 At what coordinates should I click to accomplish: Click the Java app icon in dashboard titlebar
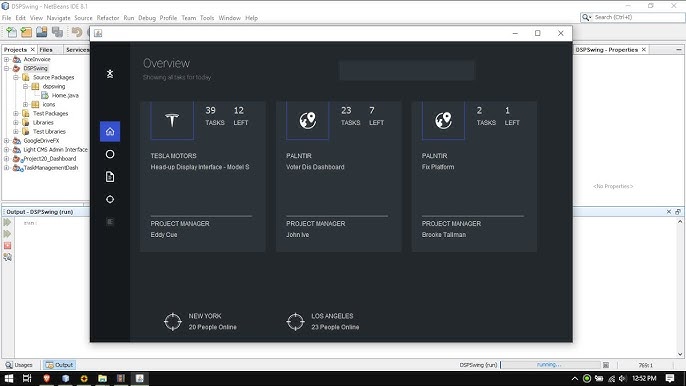pyautogui.click(x=98, y=33)
